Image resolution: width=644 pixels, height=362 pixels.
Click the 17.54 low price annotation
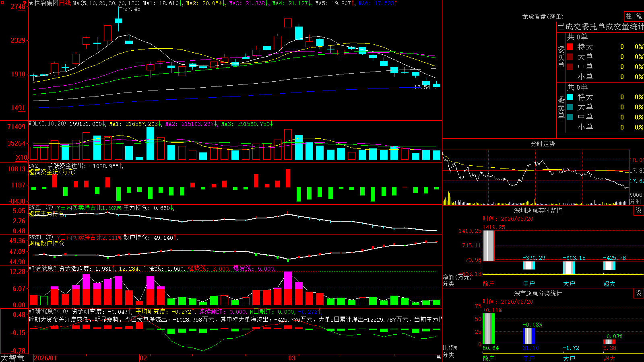click(x=422, y=87)
